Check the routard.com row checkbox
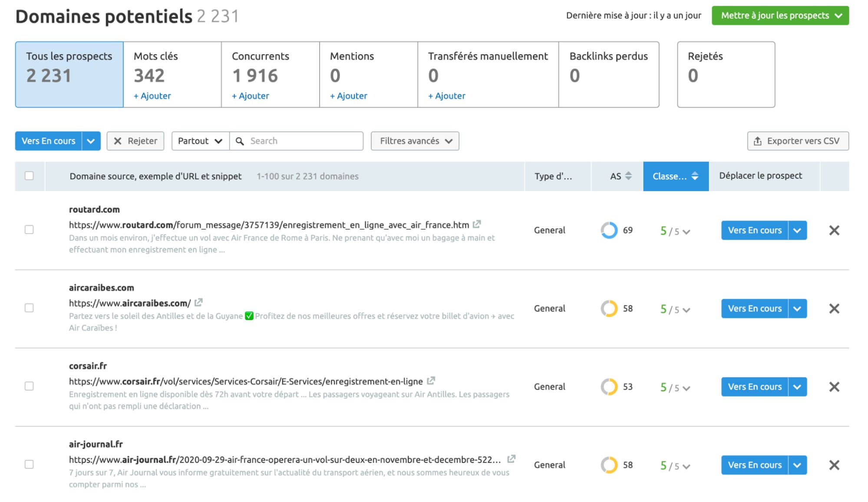 click(29, 229)
